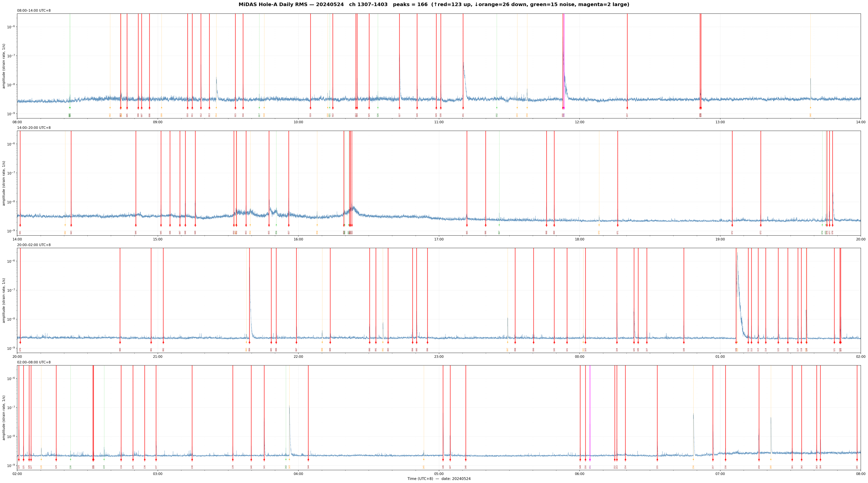Click the 18:00 time tick label
This screenshot has width=868, height=483.
(x=580, y=239)
